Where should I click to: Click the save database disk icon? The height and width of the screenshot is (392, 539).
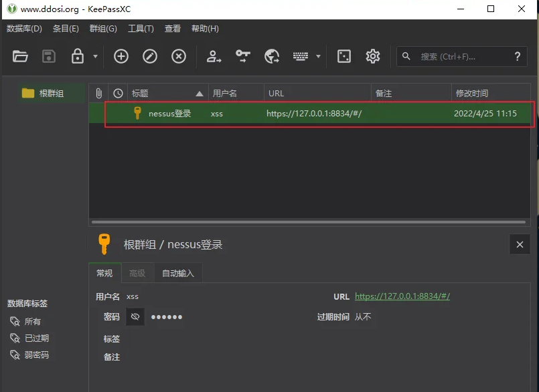pos(49,56)
